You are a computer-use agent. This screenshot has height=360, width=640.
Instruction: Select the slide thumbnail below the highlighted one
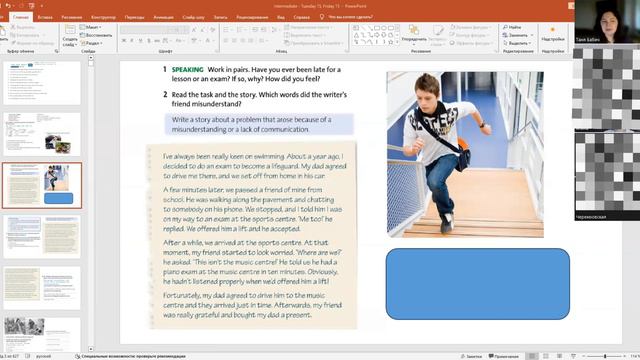point(42,236)
